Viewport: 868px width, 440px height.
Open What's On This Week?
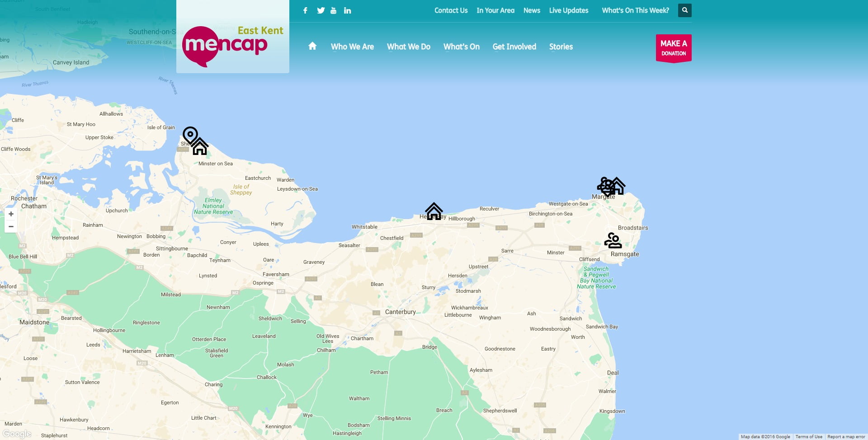pos(635,10)
